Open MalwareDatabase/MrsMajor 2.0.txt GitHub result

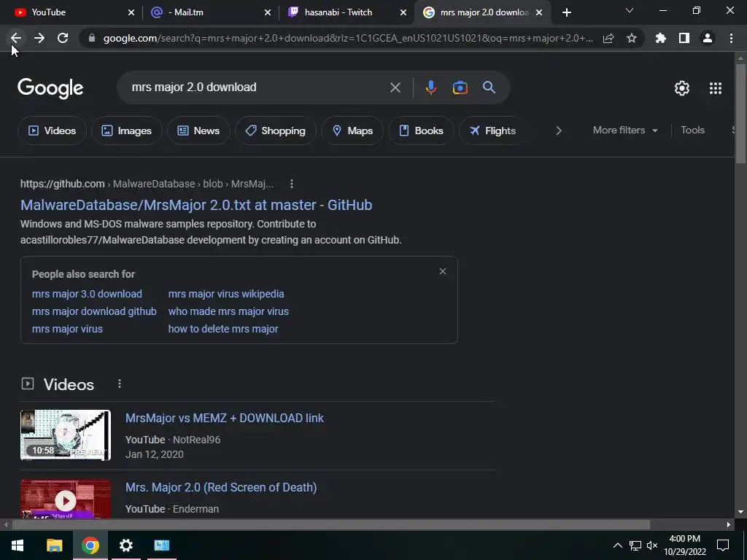click(x=196, y=205)
